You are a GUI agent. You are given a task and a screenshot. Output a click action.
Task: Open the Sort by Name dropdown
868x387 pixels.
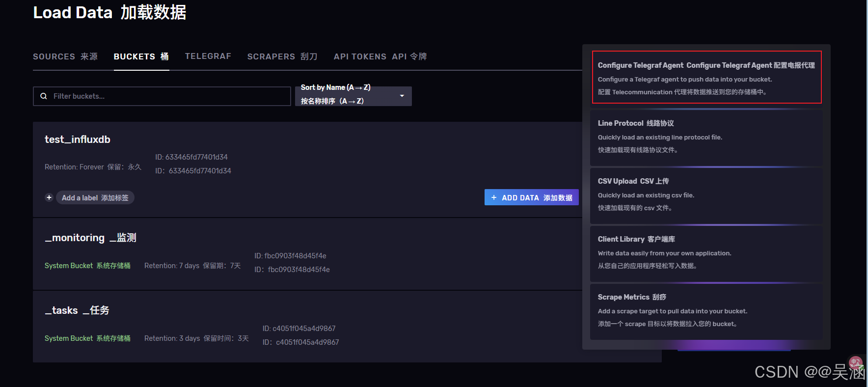click(353, 96)
